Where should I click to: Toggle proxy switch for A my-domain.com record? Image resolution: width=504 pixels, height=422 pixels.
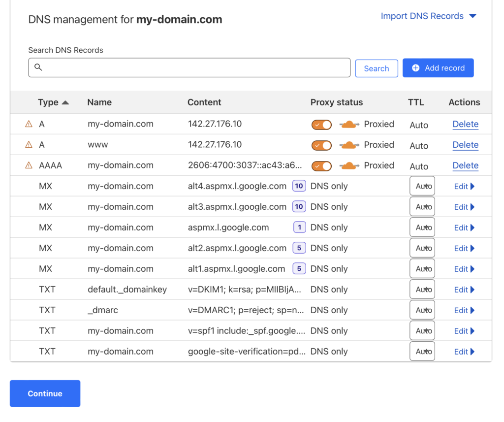click(321, 125)
